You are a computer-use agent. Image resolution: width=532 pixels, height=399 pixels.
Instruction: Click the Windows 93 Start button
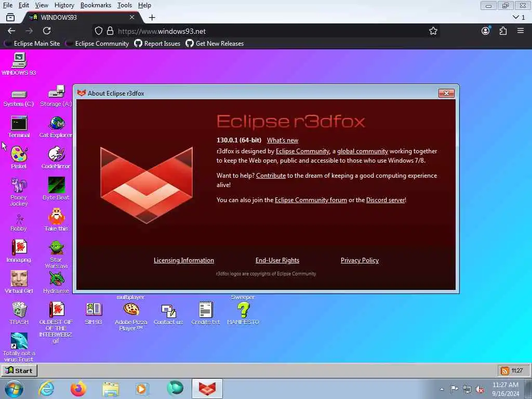pos(19,370)
